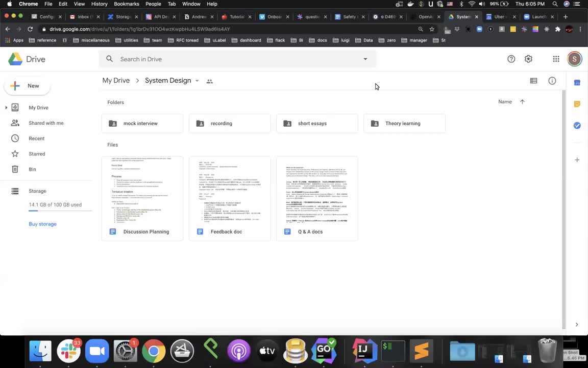
Task: Click the Chrome address bar URL
Action: [139, 29]
